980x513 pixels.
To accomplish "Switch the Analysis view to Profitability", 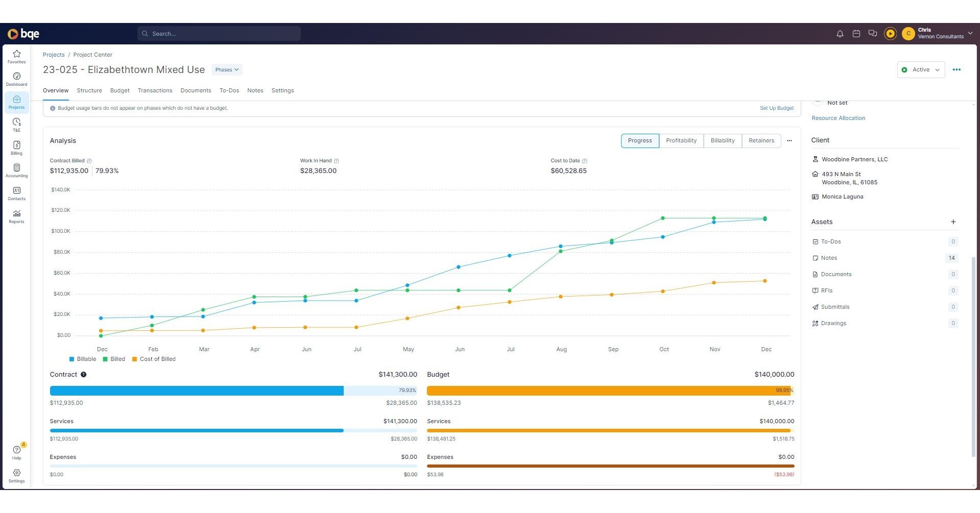I will 681,140.
